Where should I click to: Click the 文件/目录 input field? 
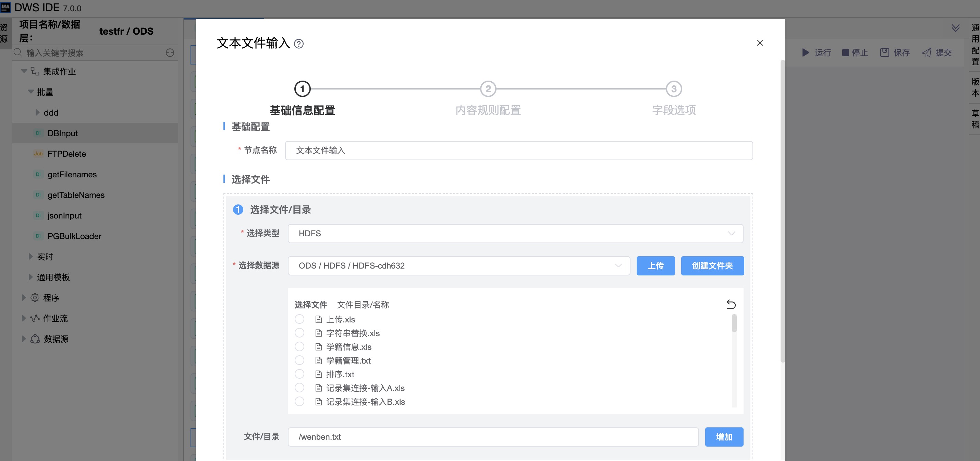(493, 437)
